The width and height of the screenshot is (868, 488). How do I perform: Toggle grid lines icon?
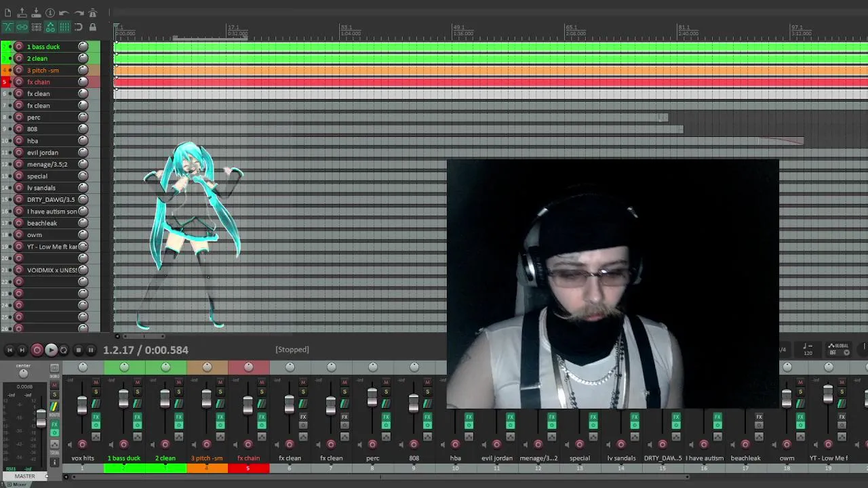(x=64, y=27)
